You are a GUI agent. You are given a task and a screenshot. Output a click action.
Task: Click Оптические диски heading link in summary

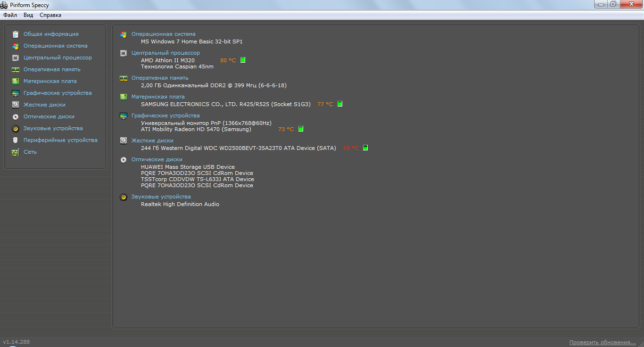click(x=157, y=159)
